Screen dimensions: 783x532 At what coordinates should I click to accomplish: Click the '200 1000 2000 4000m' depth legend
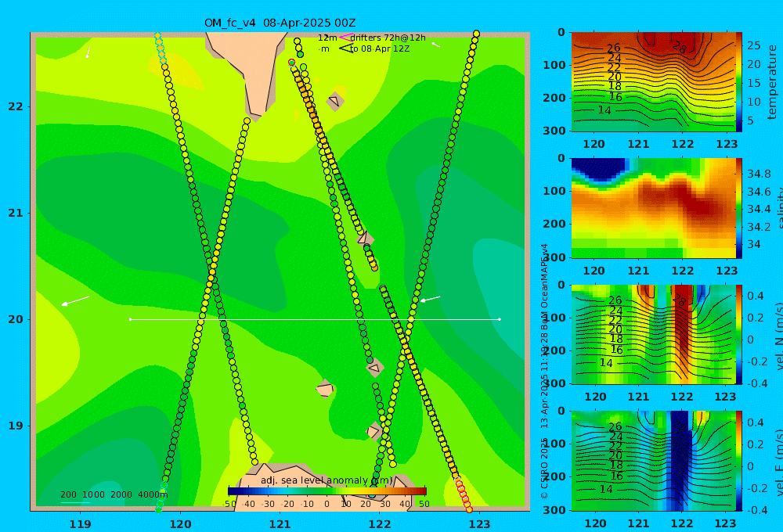point(114,494)
